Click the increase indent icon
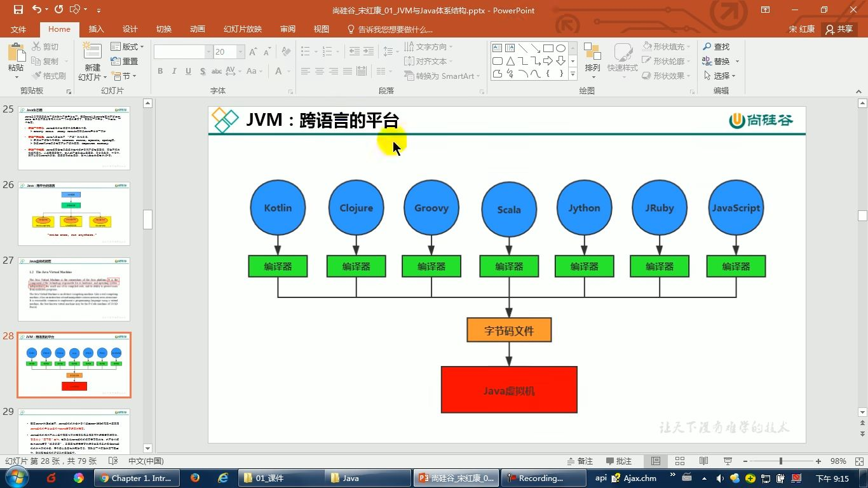The height and width of the screenshot is (488, 868). pos(369,51)
